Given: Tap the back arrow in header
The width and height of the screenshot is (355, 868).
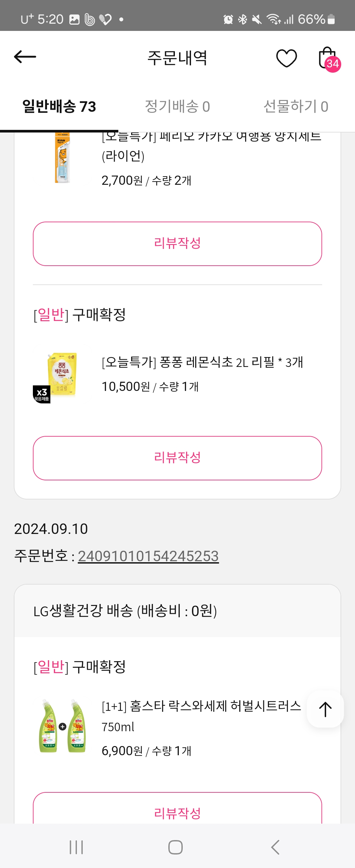Looking at the screenshot, I should pos(25,57).
